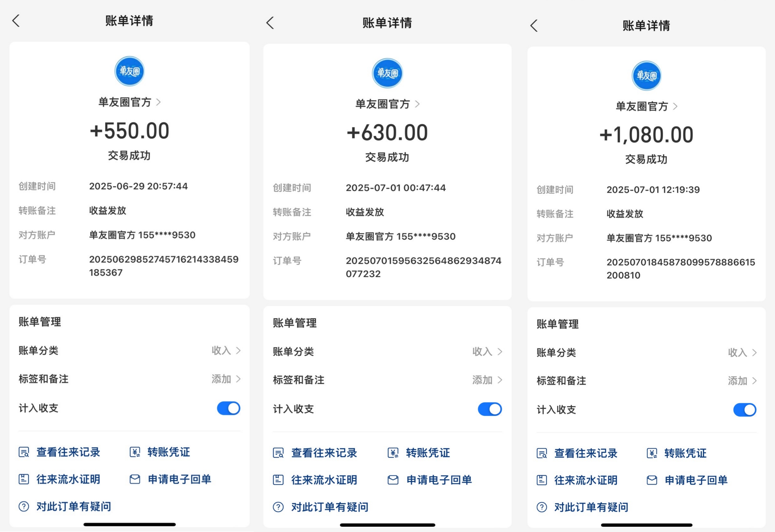Click timestamp 2025-06-29 20:57:44
775x532 pixels.
[x=138, y=186]
